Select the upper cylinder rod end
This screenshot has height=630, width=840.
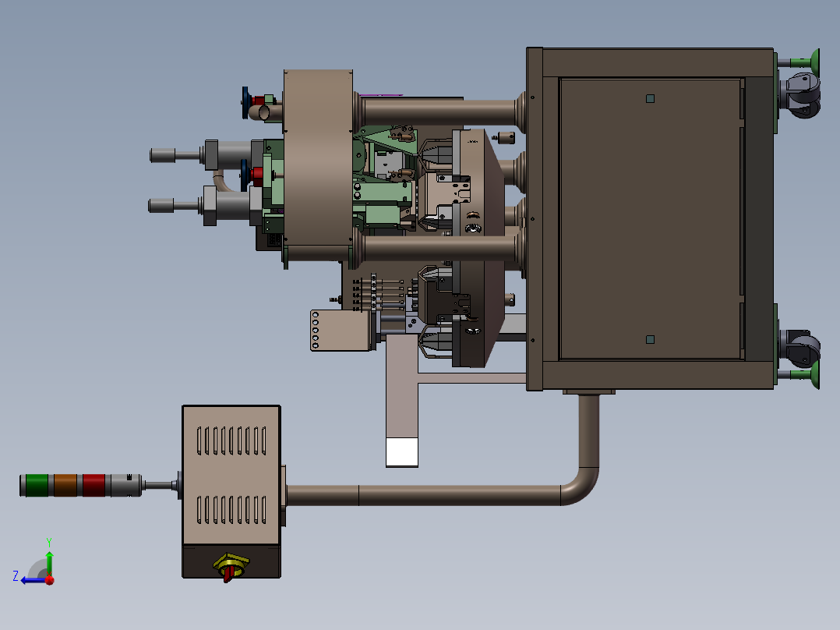tap(162, 155)
